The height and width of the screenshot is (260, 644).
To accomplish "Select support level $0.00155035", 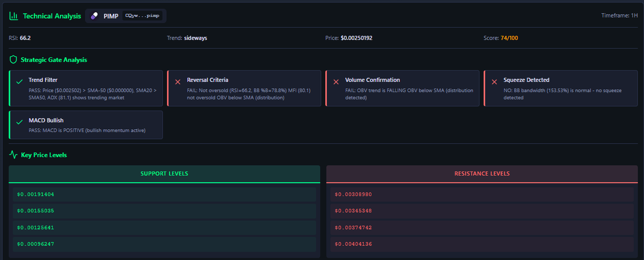I will pos(164,211).
